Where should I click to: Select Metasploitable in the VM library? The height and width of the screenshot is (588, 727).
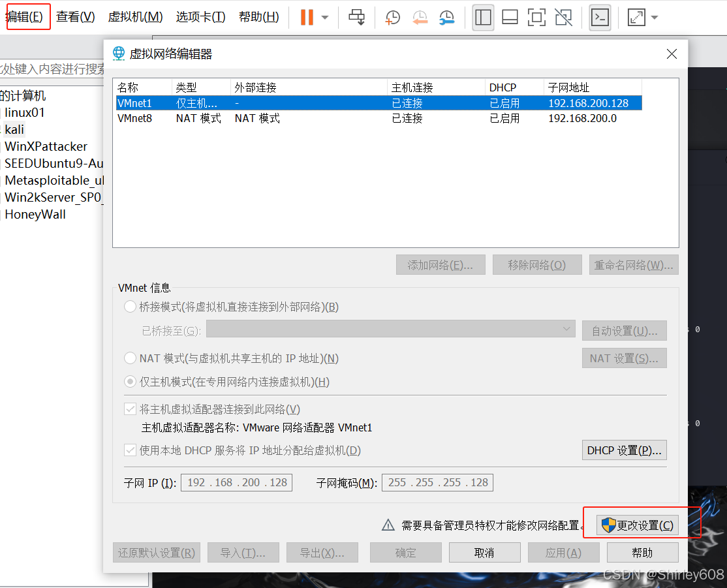[x=54, y=180]
